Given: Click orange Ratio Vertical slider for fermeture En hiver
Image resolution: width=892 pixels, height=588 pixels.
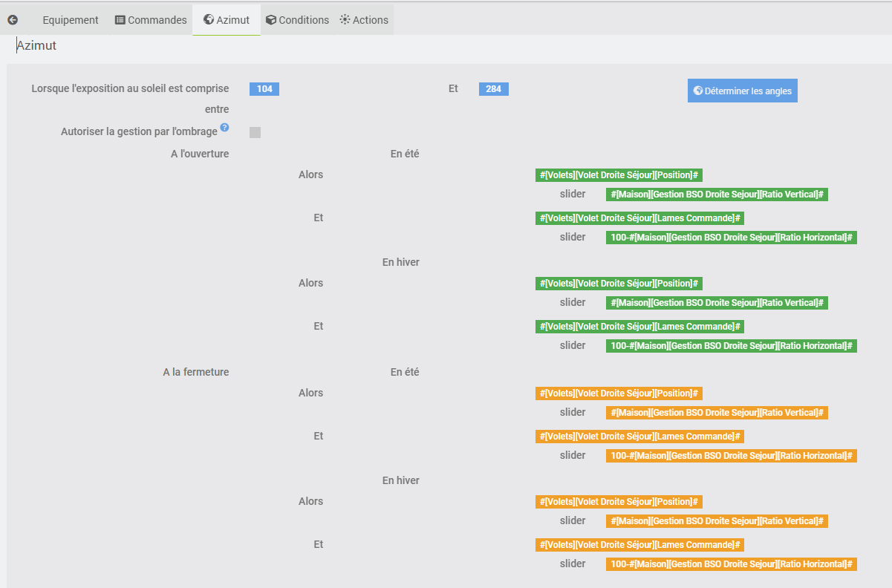Looking at the screenshot, I should click(x=717, y=521).
